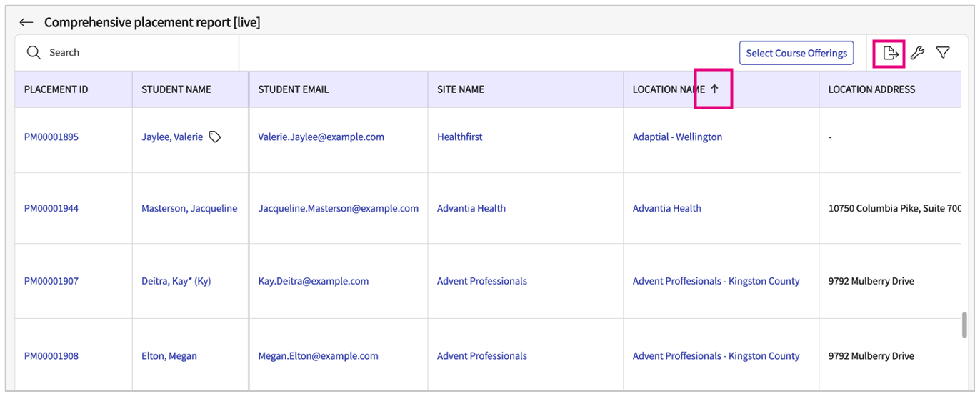Open student Masterson, Jacqueline
The width and height of the screenshot is (980, 399).
click(x=189, y=208)
